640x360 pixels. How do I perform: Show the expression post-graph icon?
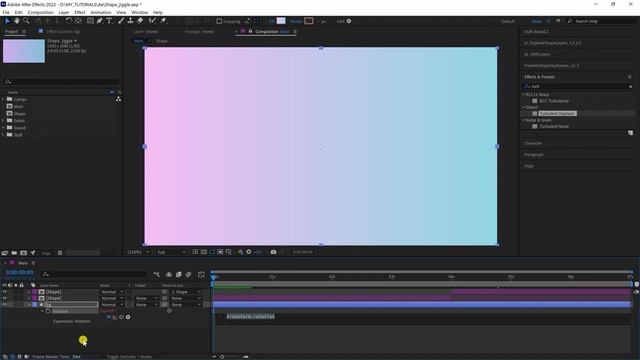pyautogui.click(x=115, y=317)
